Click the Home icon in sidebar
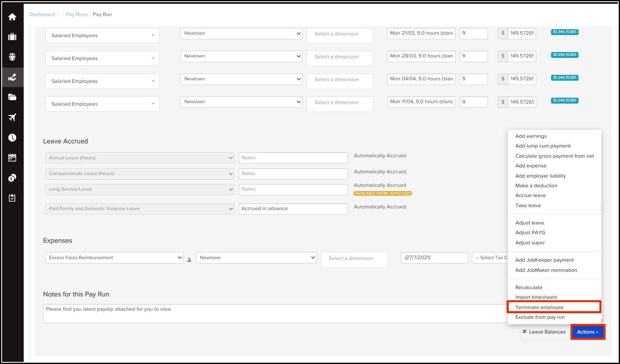 (12, 17)
